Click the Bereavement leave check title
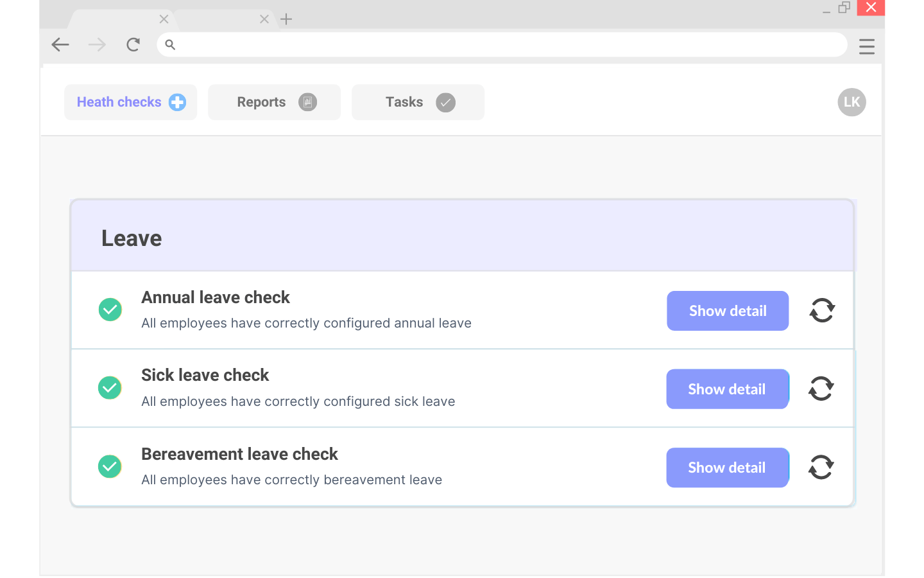The height and width of the screenshot is (578, 924). coord(239,454)
